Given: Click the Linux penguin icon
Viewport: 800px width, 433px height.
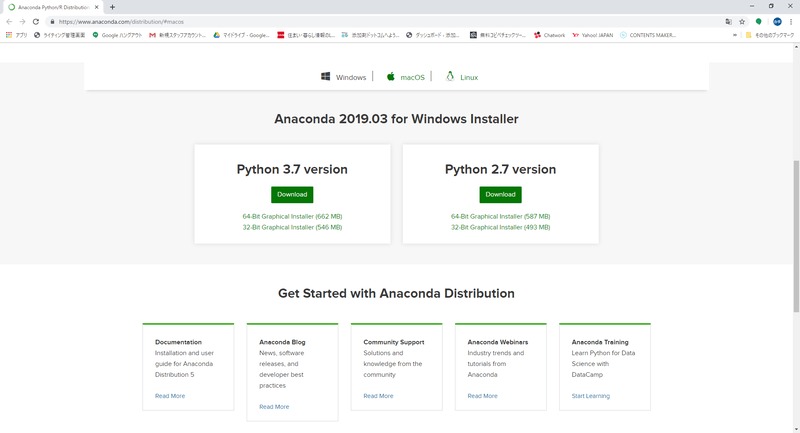Looking at the screenshot, I should tap(449, 77).
